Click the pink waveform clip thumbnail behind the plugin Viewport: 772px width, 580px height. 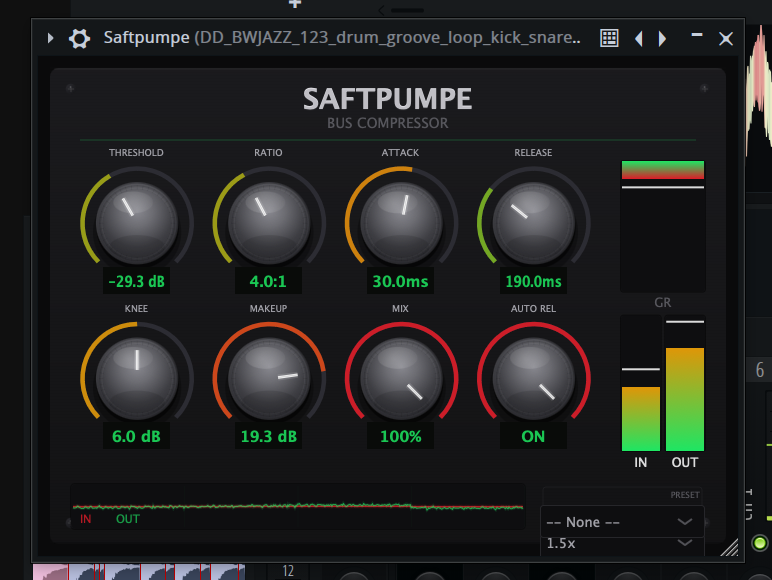tap(50, 572)
